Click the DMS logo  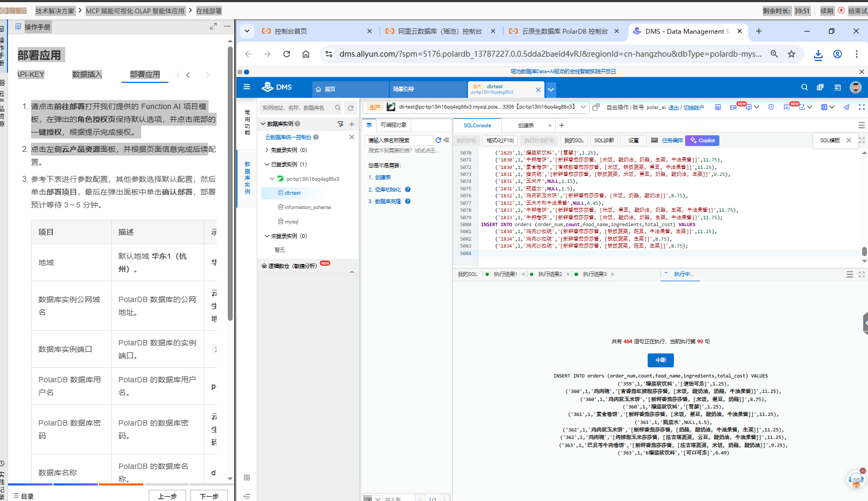[277, 87]
